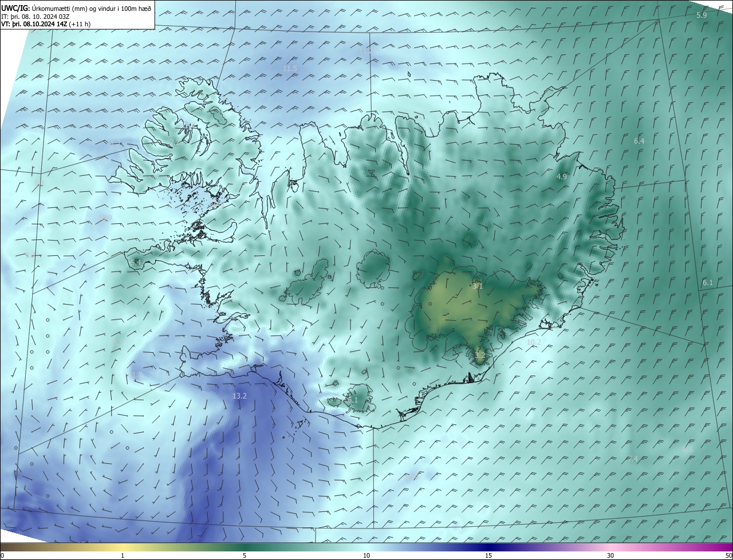Image resolution: width=733 pixels, height=560 pixels.
Task: Click the '15' tick label on the colour scale
Action: pyautogui.click(x=488, y=555)
